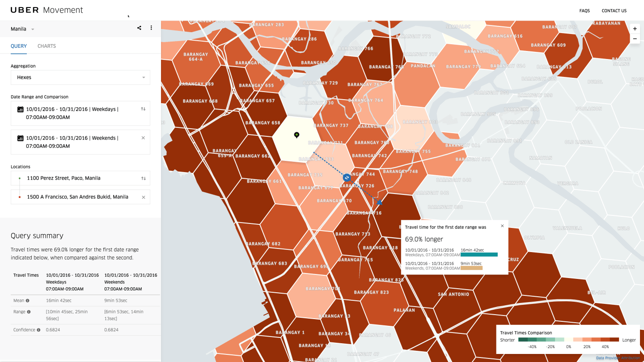This screenshot has width=644, height=362.
Task: Remove the Weekends comparison date range
Action: [143, 138]
